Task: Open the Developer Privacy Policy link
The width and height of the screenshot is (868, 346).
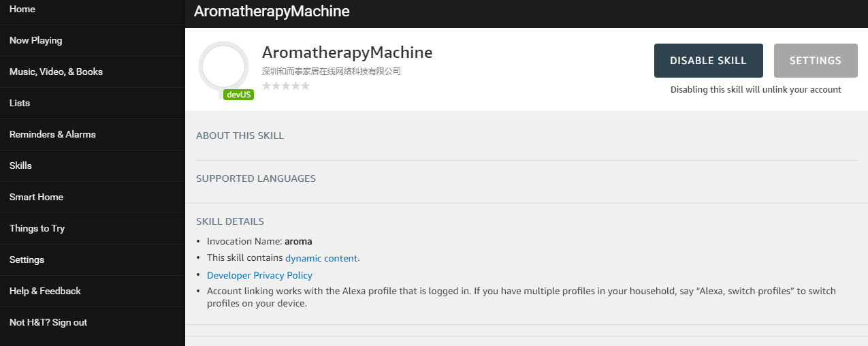Action: click(x=259, y=275)
